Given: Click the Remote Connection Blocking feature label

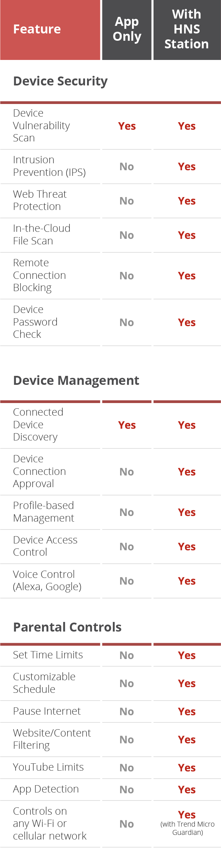Looking at the screenshot, I should point(39,275).
